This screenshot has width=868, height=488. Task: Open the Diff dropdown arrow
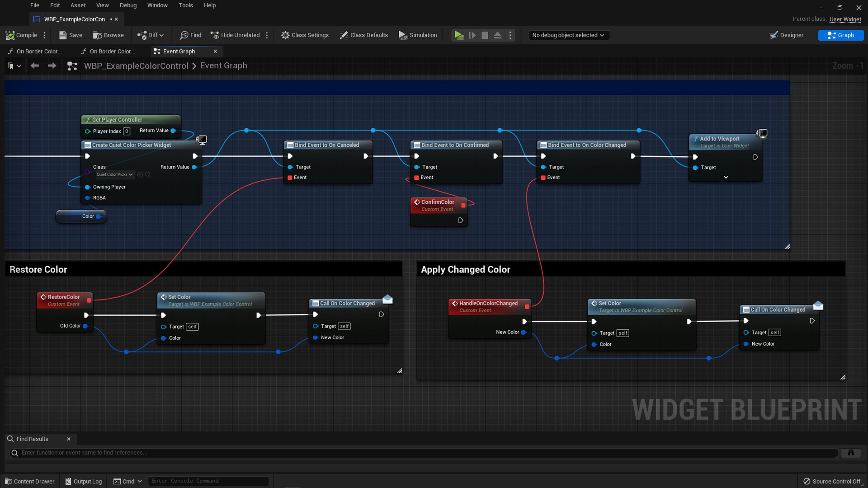coord(161,35)
